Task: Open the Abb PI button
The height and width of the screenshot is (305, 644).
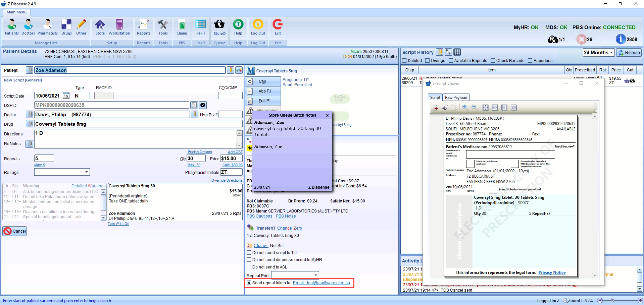Action: (x=263, y=91)
